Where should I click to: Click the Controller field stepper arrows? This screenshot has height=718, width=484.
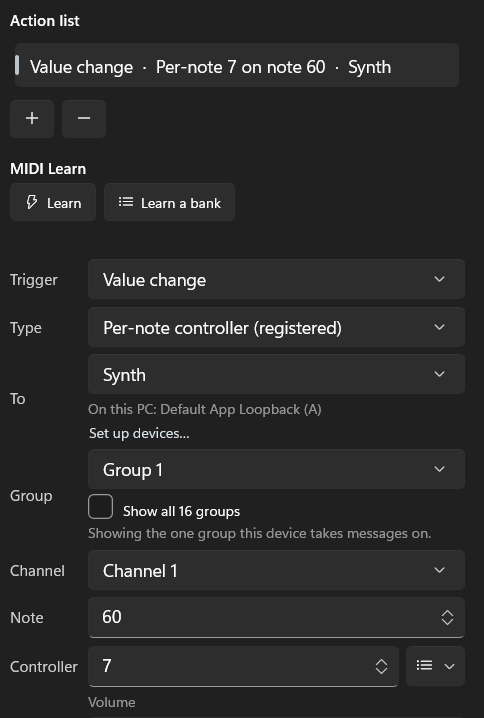click(x=381, y=666)
